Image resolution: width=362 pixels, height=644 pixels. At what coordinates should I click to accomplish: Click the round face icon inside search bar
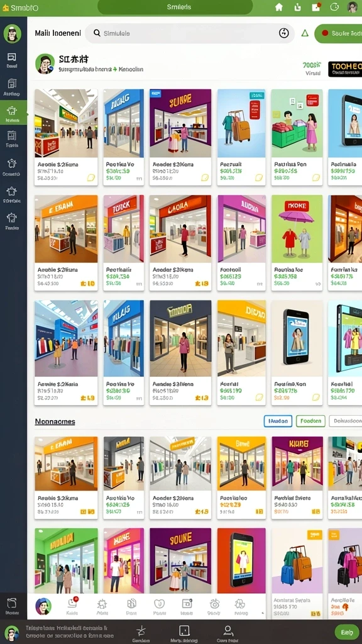pyautogui.click(x=284, y=33)
